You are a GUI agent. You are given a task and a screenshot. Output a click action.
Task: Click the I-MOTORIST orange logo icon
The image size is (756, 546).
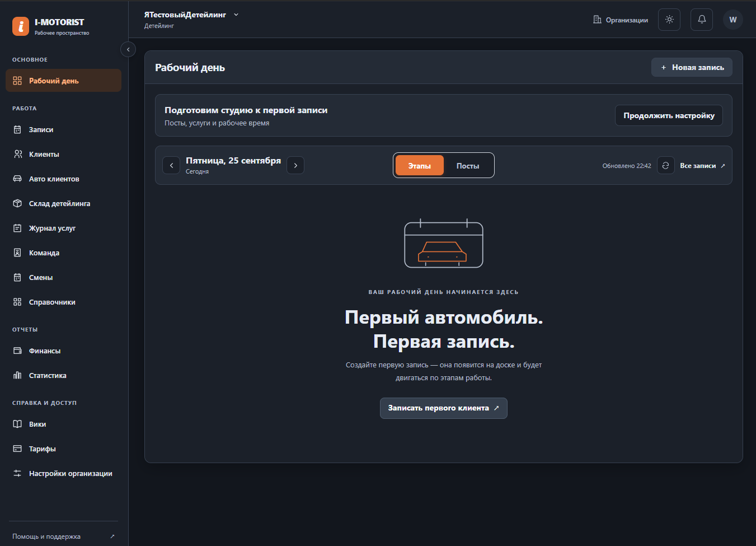pos(21,26)
